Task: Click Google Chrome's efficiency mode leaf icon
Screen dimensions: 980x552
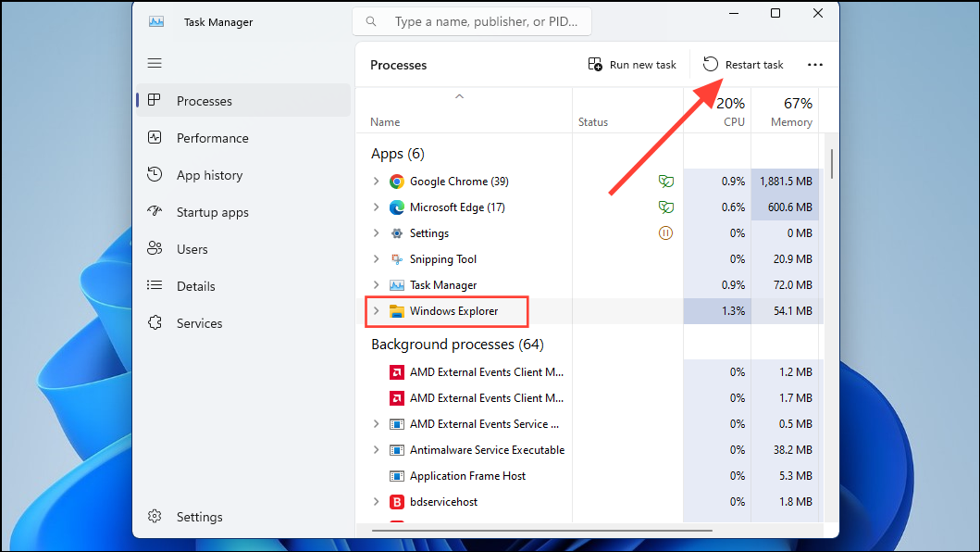Action: click(665, 181)
